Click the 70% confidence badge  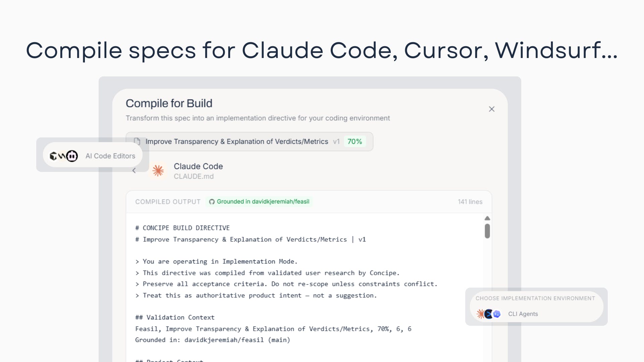pos(355,142)
